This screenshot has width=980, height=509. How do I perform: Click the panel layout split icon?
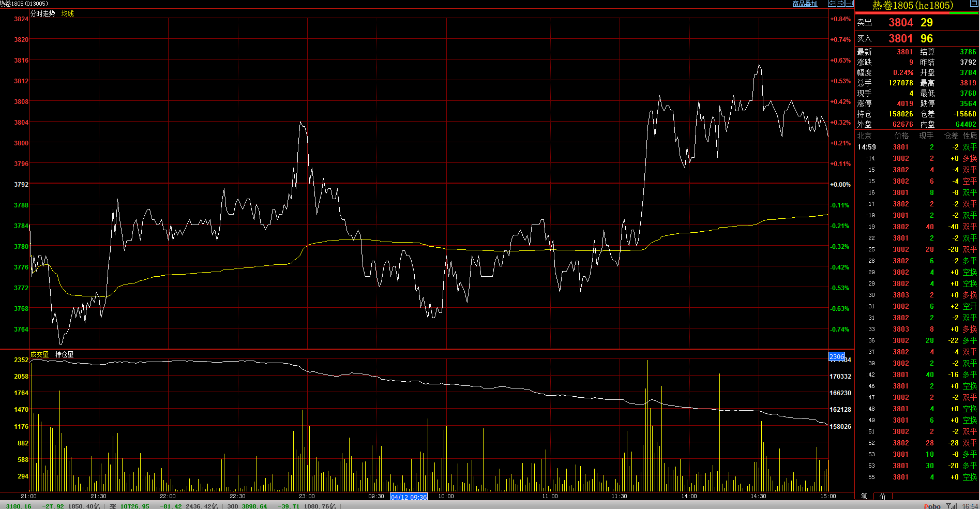click(x=849, y=4)
